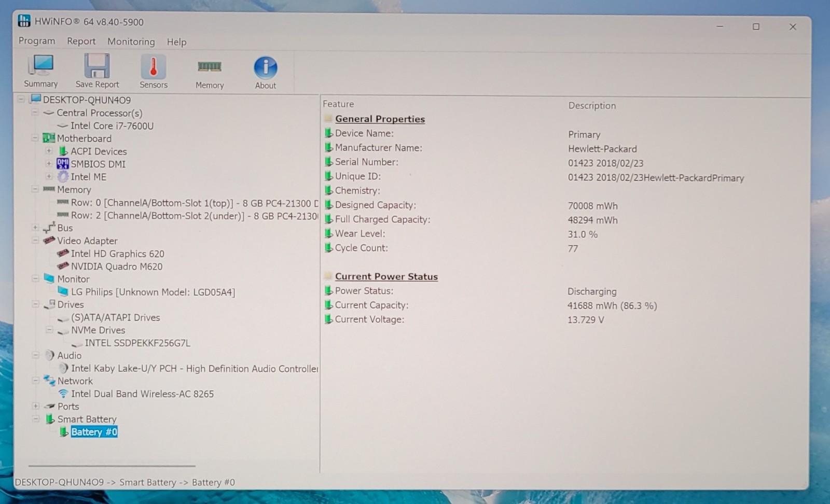Select Row: 0 memory module entry
The height and width of the screenshot is (504, 830).
195,203
